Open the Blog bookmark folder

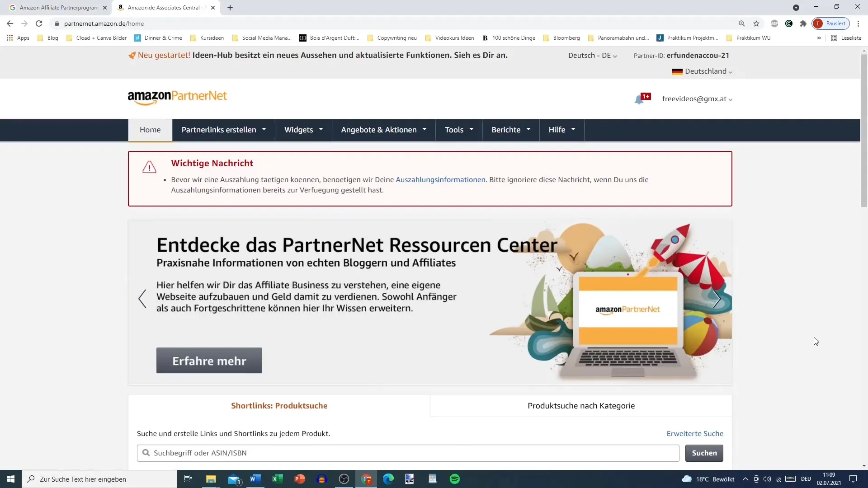tap(48, 38)
